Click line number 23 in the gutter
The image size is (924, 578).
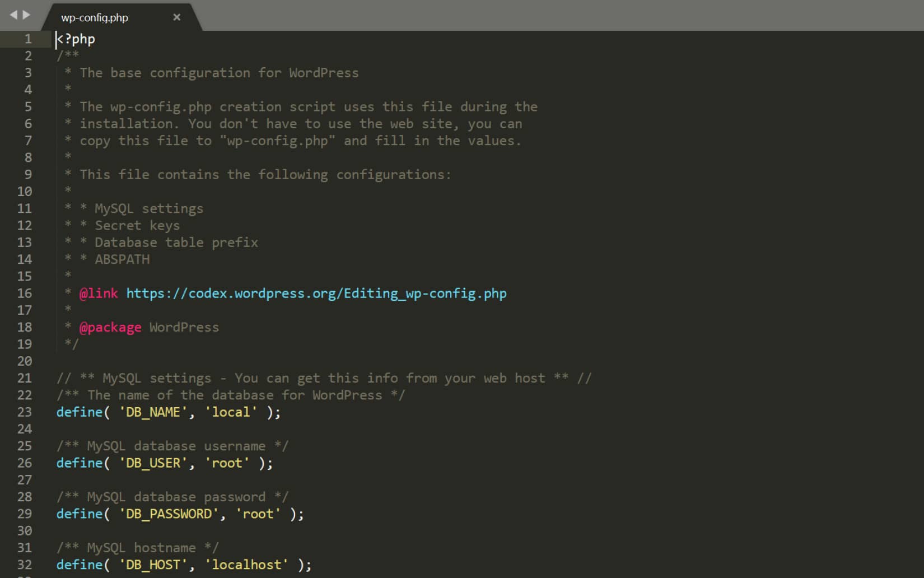[25, 412]
